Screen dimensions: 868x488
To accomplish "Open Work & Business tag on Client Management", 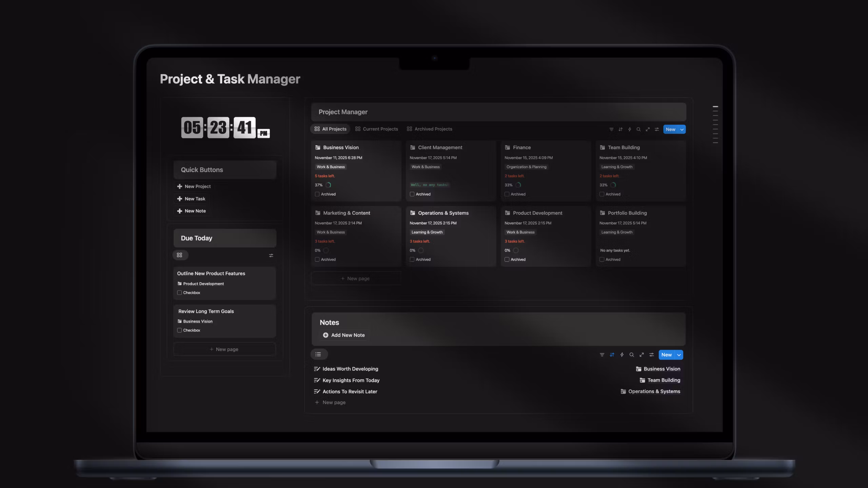I will pos(426,167).
